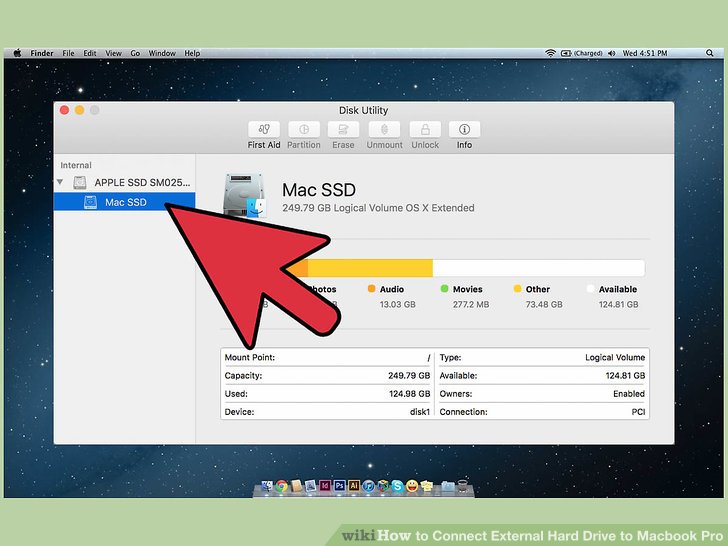Open the Trash in the Dock
The width and height of the screenshot is (728, 546).
click(x=462, y=486)
